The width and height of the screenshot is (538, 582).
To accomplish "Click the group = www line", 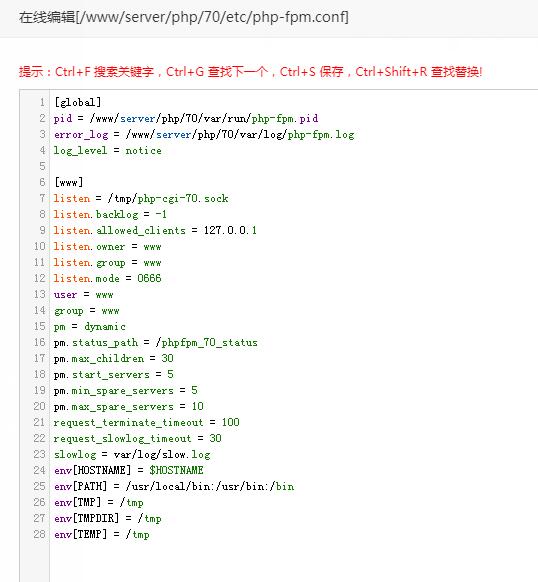I will (87, 310).
